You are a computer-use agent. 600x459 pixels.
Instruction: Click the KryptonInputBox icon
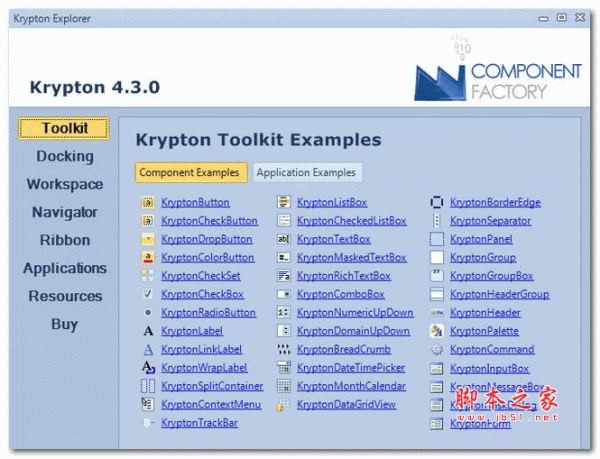(437, 369)
